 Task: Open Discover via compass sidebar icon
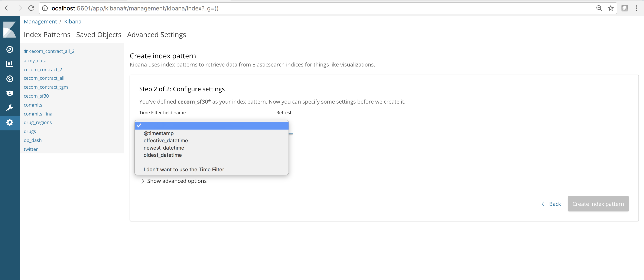pyautogui.click(x=10, y=49)
